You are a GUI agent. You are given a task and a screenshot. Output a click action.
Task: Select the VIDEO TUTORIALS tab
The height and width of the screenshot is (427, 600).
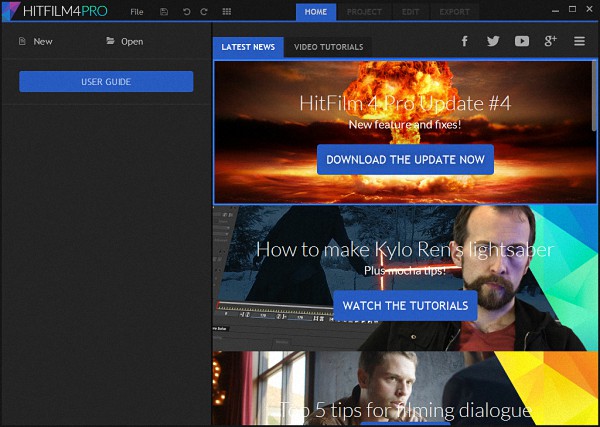pyautogui.click(x=328, y=47)
